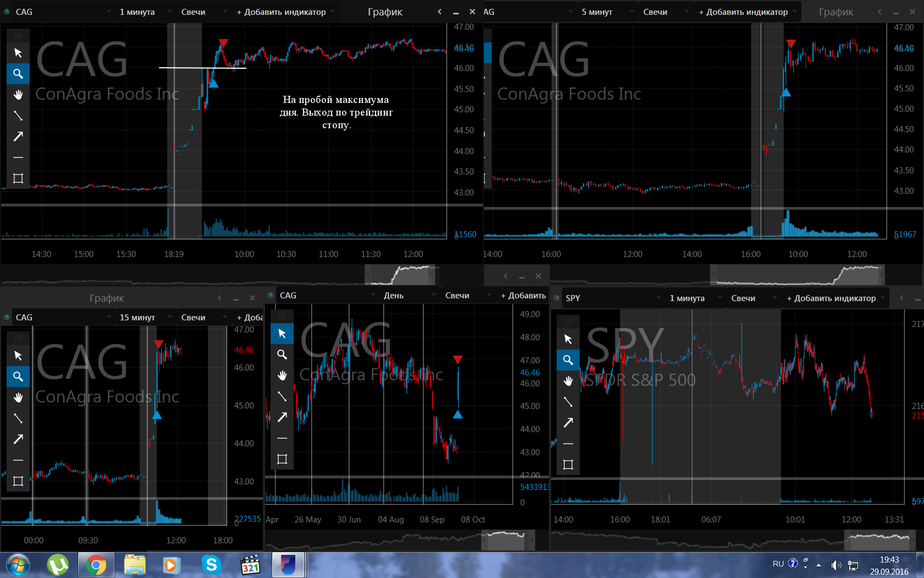
Task: Pick the arrow drawing tool in the SPY chart
Action: pos(568,423)
